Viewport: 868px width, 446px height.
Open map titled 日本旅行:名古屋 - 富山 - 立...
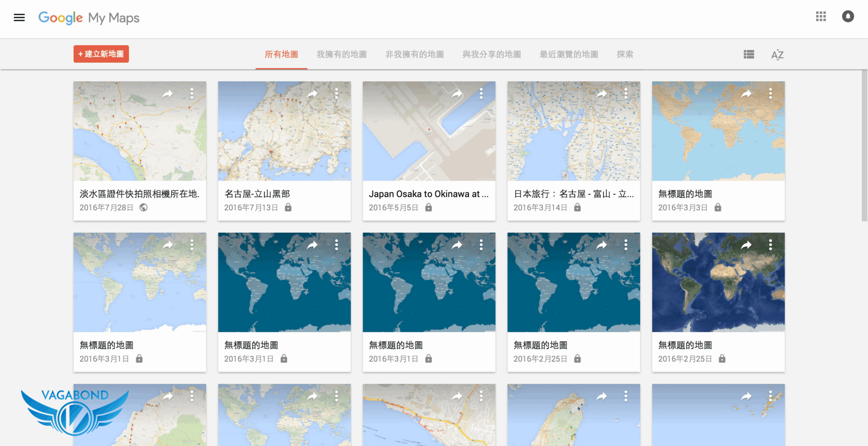[x=574, y=194]
